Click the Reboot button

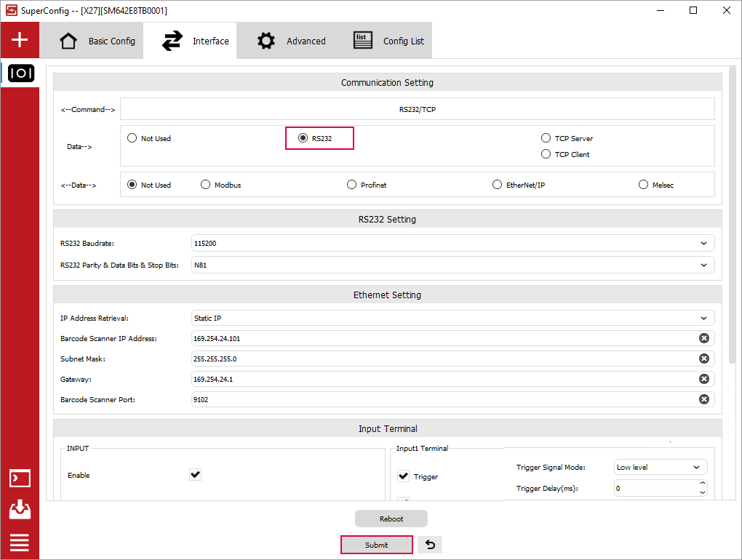(x=391, y=519)
